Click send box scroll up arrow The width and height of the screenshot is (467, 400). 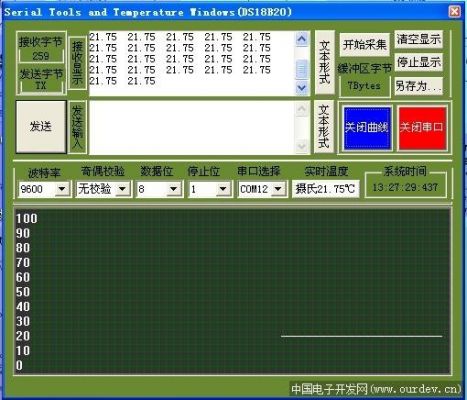302,109
